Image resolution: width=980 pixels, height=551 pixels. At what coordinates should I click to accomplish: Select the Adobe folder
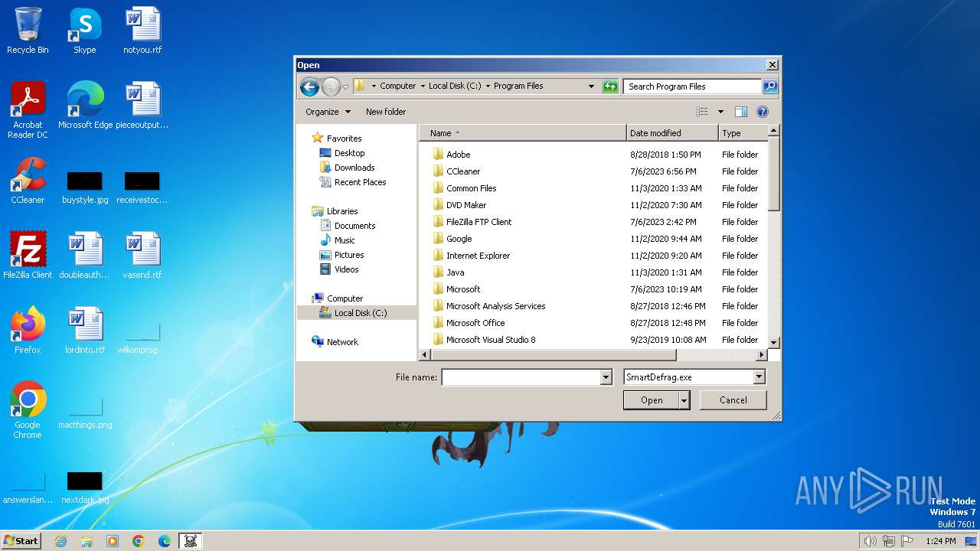(459, 155)
